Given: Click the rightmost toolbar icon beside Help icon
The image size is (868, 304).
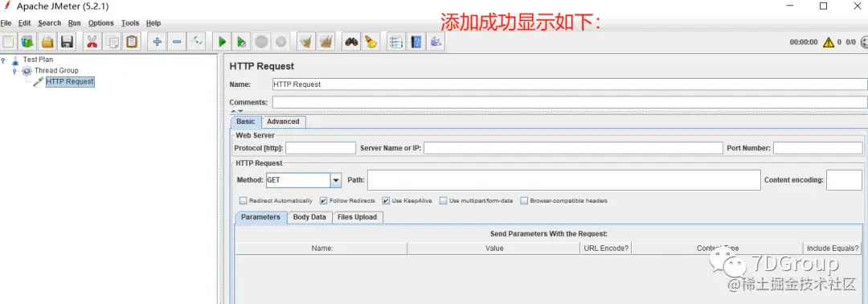Looking at the screenshot, I should point(436,42).
